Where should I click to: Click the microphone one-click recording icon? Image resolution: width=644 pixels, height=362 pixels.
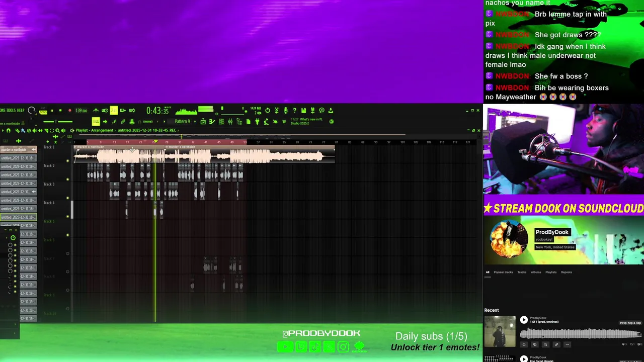(x=285, y=111)
